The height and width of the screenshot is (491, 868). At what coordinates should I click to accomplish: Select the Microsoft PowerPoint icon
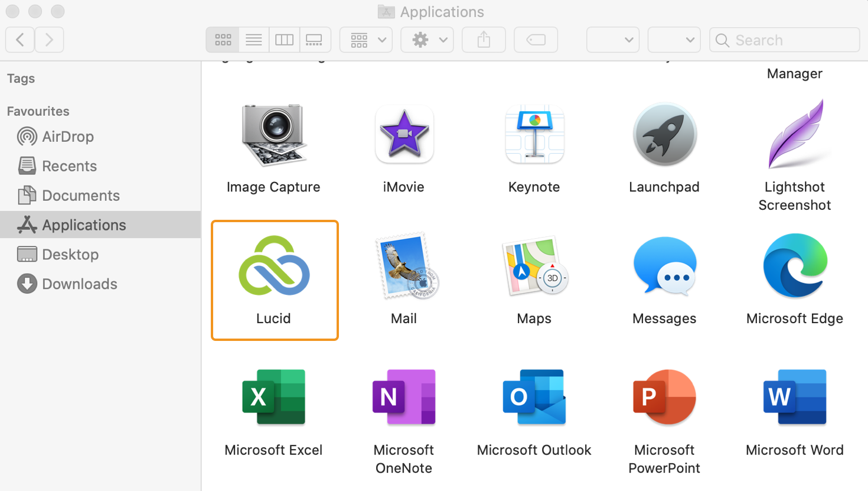click(664, 397)
